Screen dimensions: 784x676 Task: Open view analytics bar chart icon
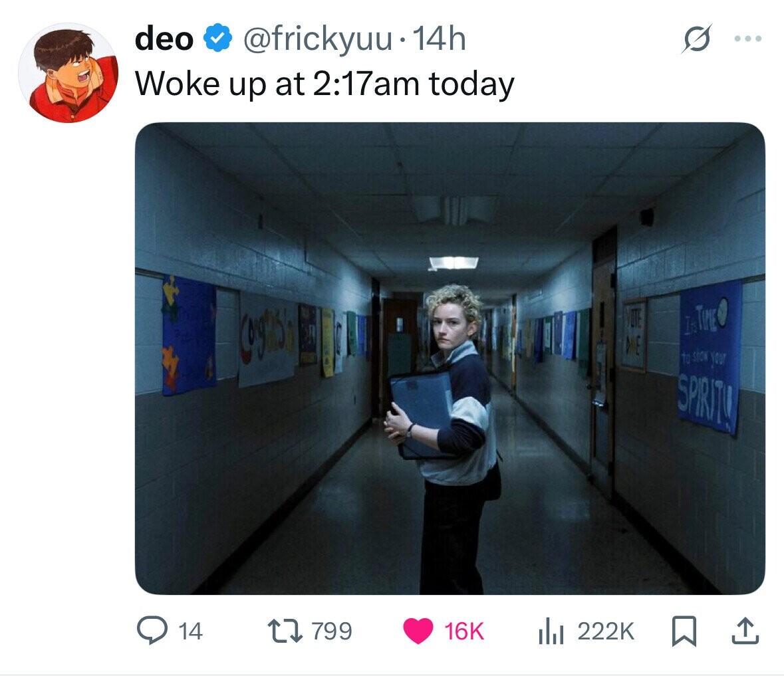(x=551, y=631)
